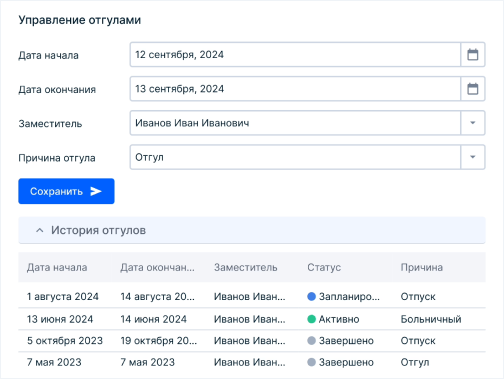Viewport: 504px width, 379px height.
Task: Click the Больничный reason cell
Action: 431,319
